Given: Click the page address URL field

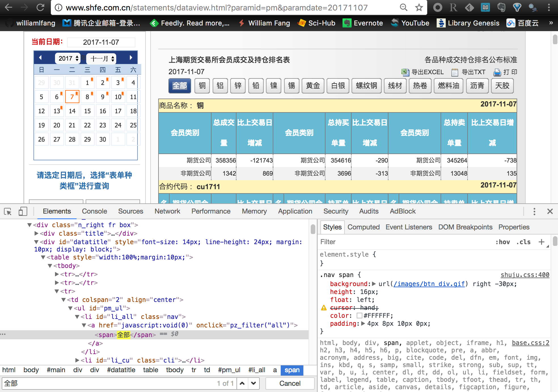Looking at the screenshot, I should (217, 7).
